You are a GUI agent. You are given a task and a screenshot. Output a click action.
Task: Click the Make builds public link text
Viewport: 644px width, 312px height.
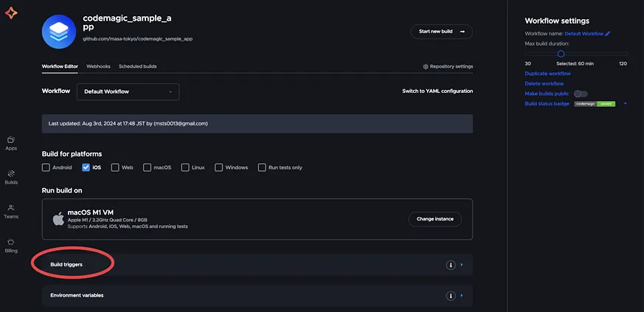[547, 94]
